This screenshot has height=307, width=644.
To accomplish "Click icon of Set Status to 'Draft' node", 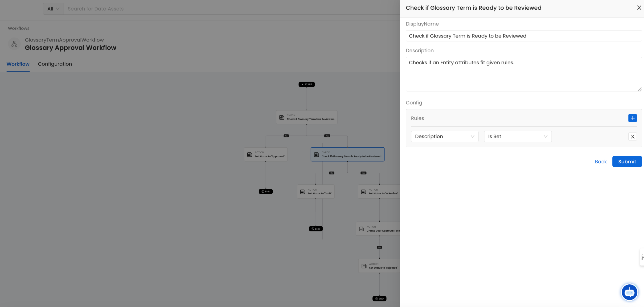I will click(x=303, y=192).
